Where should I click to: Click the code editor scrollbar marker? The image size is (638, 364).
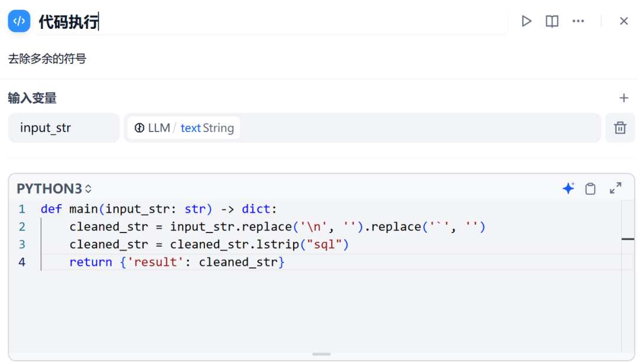tap(628, 239)
